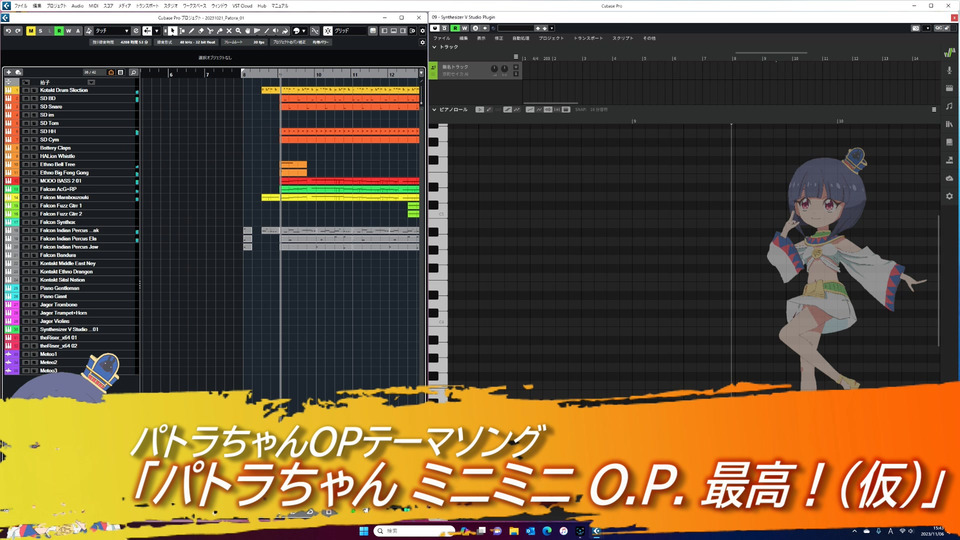960x540 pixels.
Task: Open the VST Cloud menu in Cubase
Action: (x=242, y=6)
